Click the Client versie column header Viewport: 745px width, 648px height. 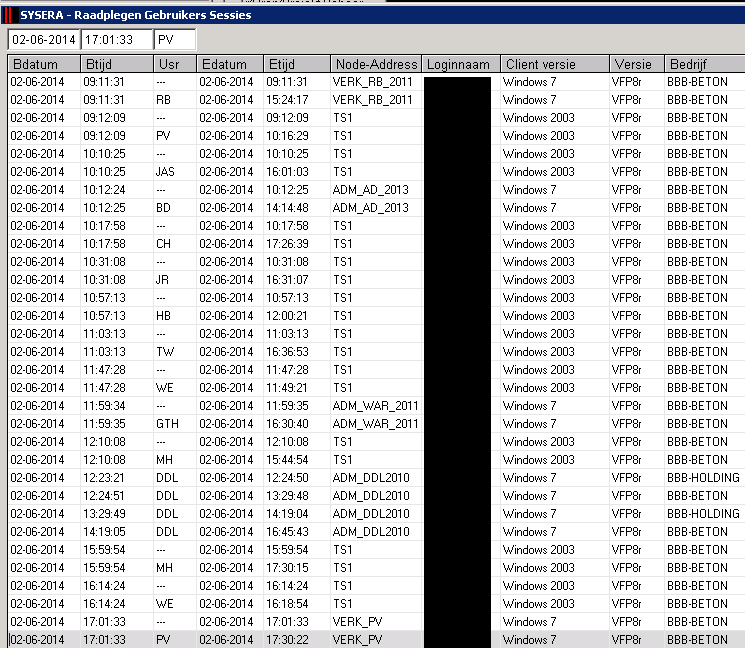coord(554,64)
